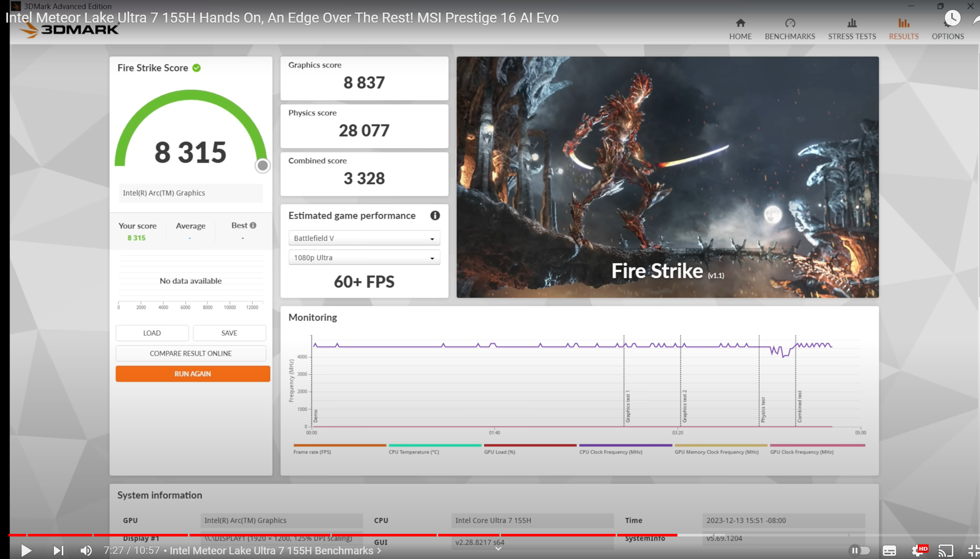Click the video time display 7:27 / 10:57

tap(131, 551)
